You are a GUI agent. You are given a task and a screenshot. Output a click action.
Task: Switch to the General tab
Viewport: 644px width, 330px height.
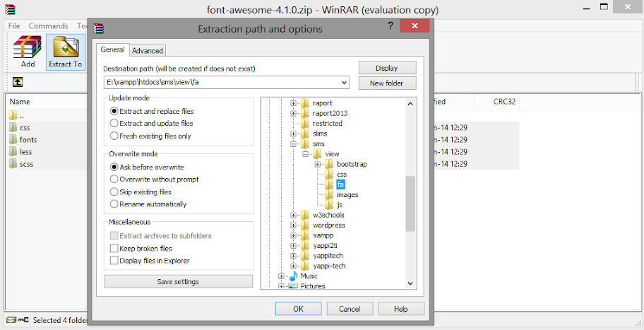[x=112, y=49]
